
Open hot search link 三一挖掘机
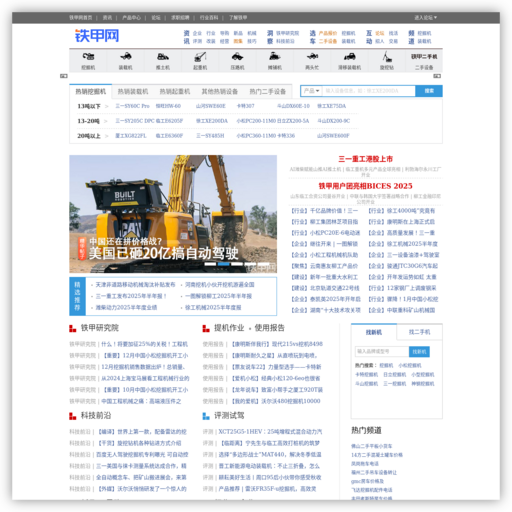coord(395,384)
